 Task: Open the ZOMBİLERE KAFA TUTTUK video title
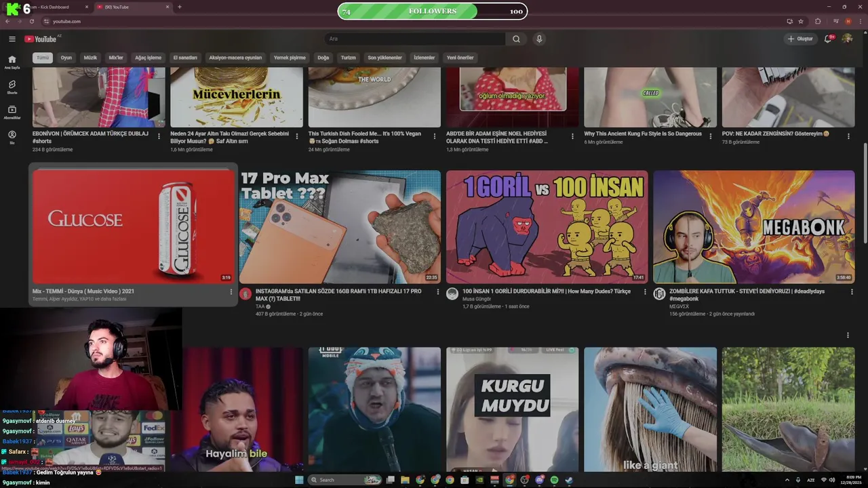pos(747,295)
